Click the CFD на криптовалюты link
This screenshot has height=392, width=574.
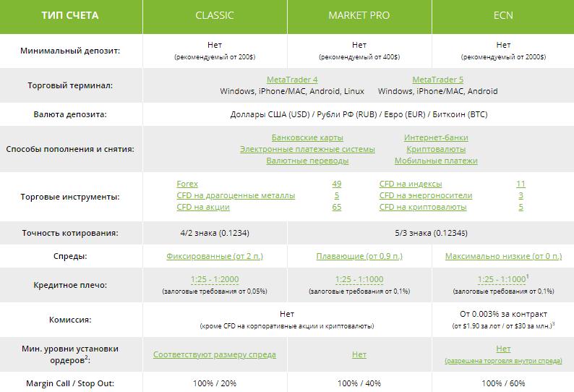point(423,207)
